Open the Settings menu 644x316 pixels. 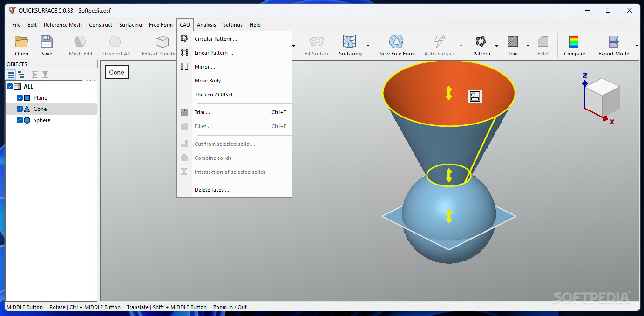point(233,25)
